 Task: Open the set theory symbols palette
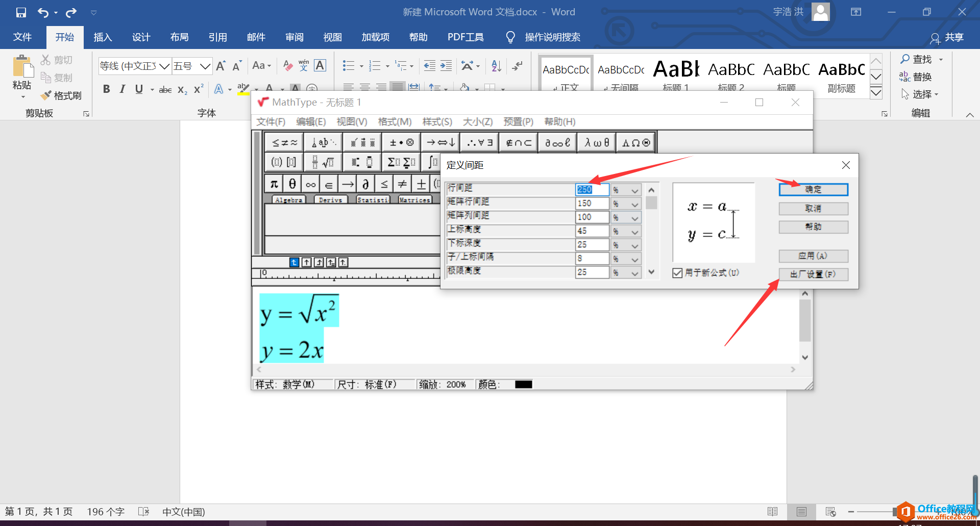click(518, 142)
